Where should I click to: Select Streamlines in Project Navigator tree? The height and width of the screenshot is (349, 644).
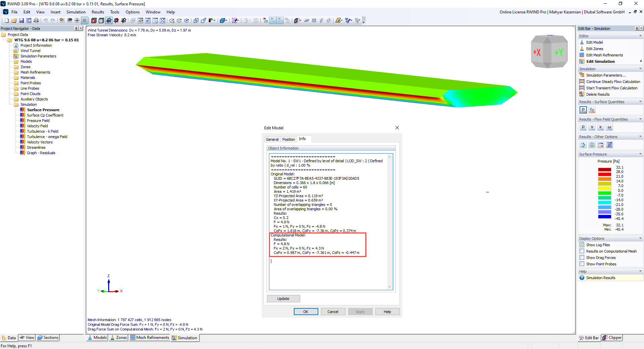pyautogui.click(x=36, y=147)
